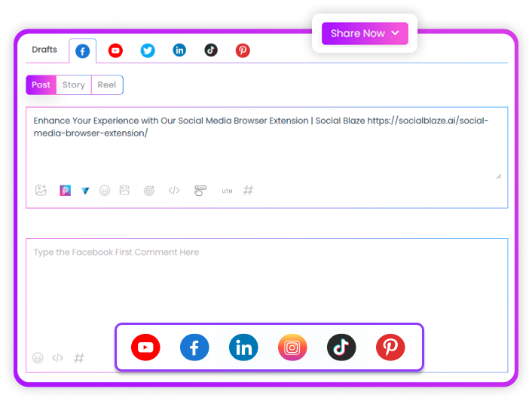
Task: Open the Twitter tab in the top row
Action: pyautogui.click(x=148, y=51)
